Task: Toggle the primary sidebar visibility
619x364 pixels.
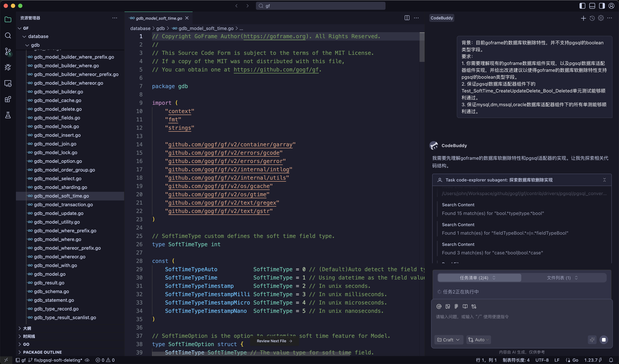Action: [x=582, y=6]
